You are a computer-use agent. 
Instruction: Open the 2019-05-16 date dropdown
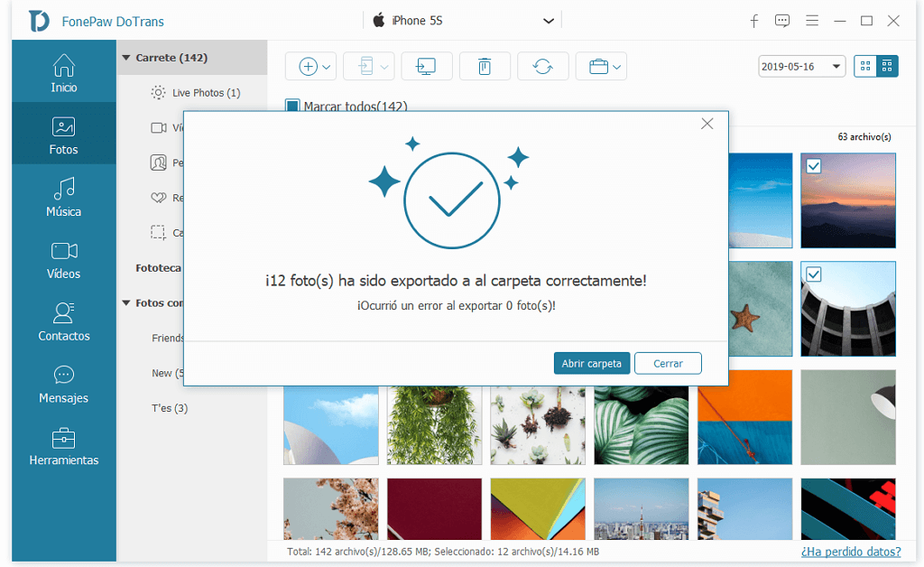[x=800, y=66]
